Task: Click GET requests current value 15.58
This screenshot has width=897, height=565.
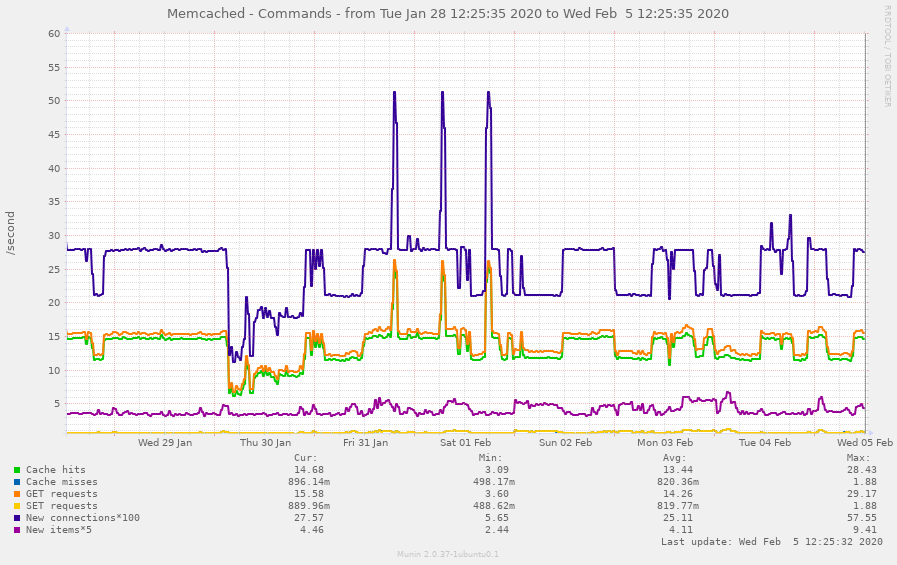Action: (x=309, y=494)
